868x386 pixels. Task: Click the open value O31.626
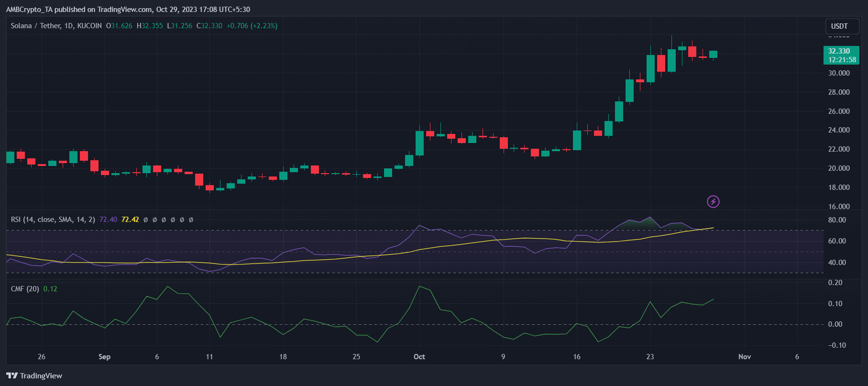click(x=119, y=26)
